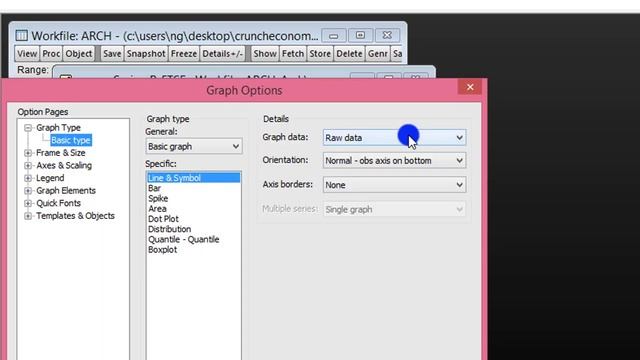Select Quick Fonts option page
Viewport: 640px width, 360px height.
coord(58,203)
